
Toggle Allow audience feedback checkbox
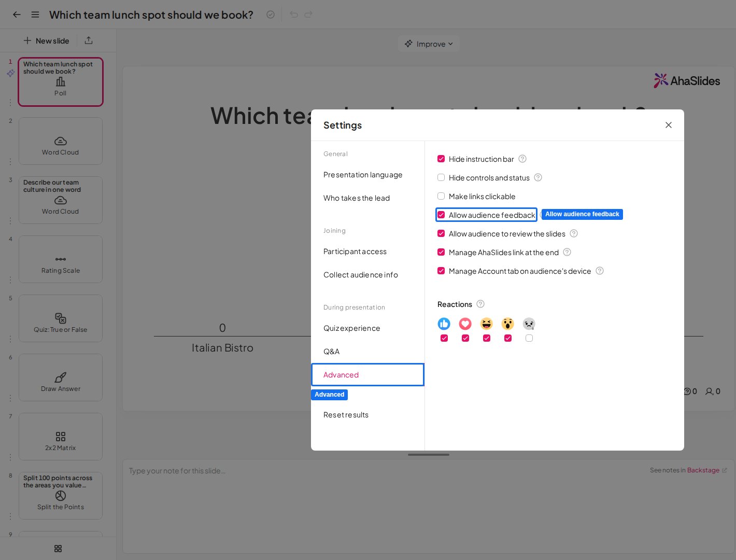441,215
